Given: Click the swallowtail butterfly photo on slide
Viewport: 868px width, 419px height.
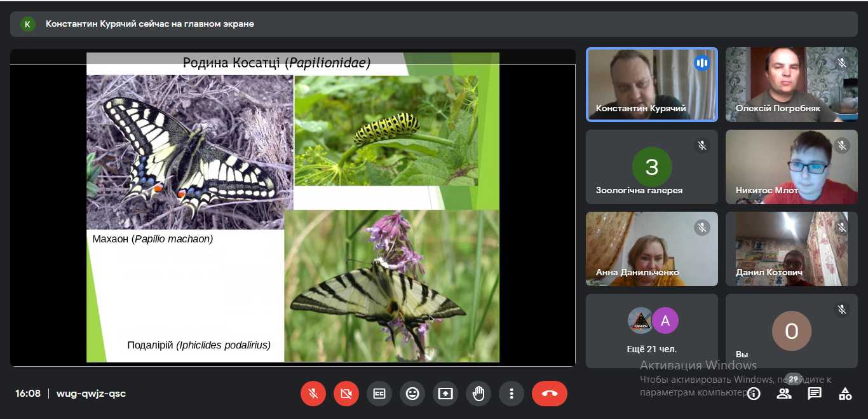Looking at the screenshot, I should coord(190,152).
